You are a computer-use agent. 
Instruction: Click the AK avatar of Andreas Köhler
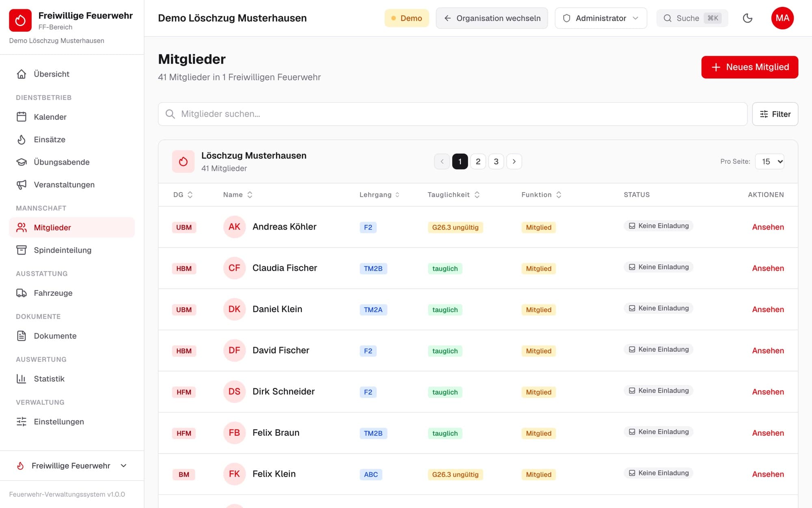[234, 227]
